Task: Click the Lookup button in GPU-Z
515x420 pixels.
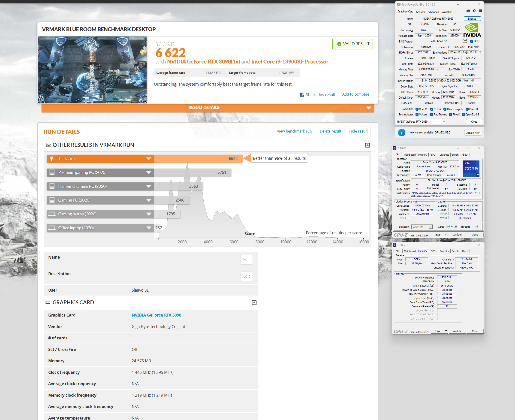Action: 472,19
